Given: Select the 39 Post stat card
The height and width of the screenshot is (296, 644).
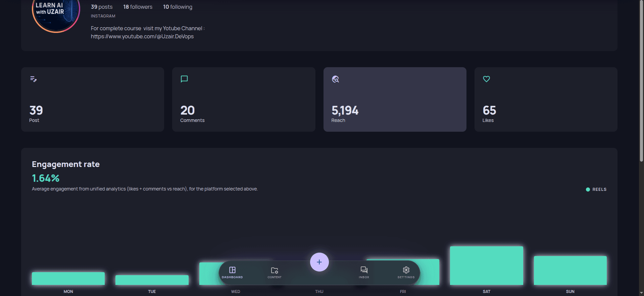Looking at the screenshot, I should coord(93,99).
